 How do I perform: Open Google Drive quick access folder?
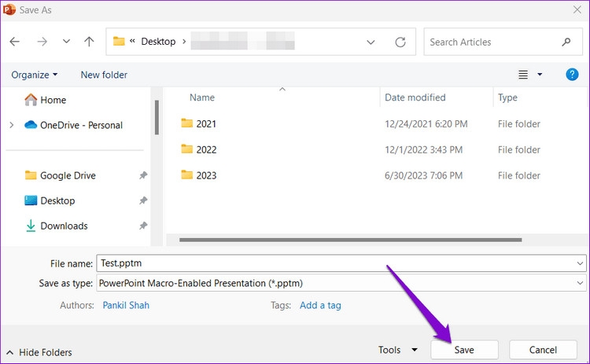pyautogui.click(x=68, y=175)
